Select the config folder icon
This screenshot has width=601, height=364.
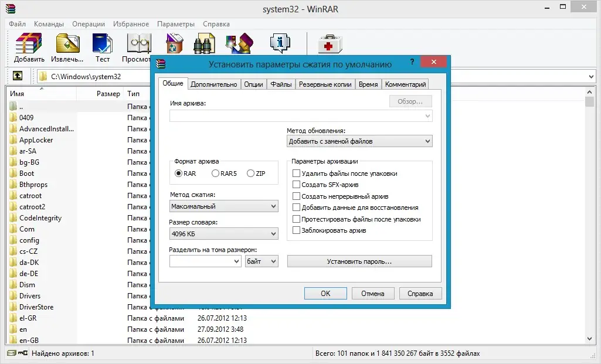(13, 240)
